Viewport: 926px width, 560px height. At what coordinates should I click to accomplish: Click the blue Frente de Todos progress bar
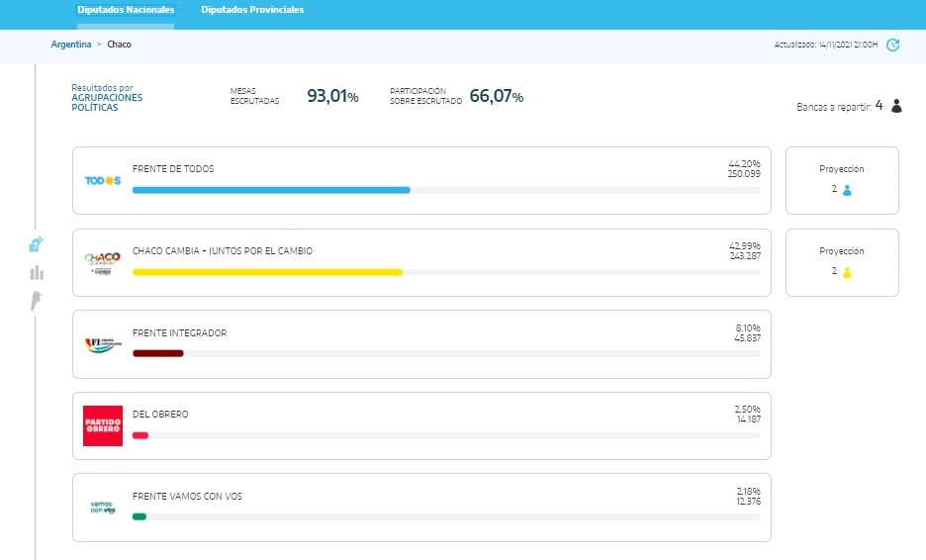pyautogui.click(x=271, y=190)
